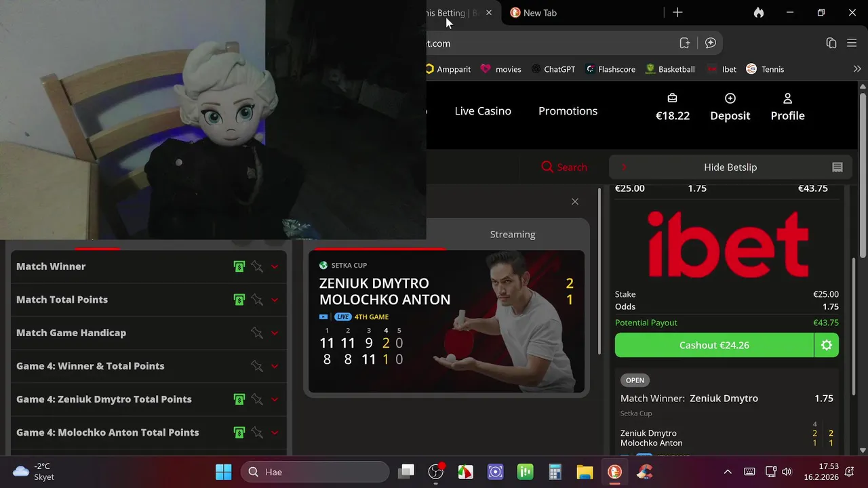This screenshot has height=488, width=868.
Task: Click the Cashout €24.26 button
Action: point(714,345)
